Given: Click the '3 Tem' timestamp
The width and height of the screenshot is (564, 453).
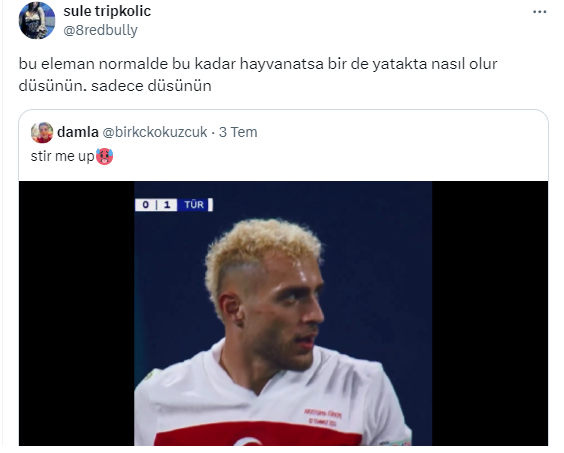Looking at the screenshot, I should pyautogui.click(x=238, y=132).
